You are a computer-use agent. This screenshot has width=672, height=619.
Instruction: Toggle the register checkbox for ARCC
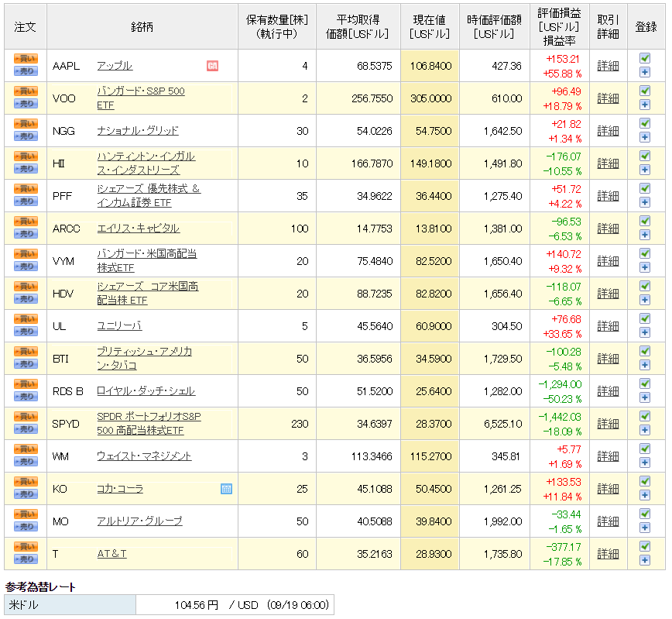645,222
